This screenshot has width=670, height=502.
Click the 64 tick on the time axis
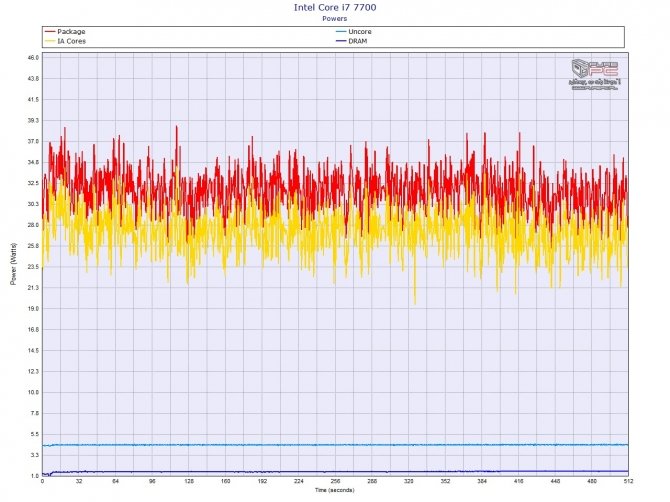(x=116, y=481)
